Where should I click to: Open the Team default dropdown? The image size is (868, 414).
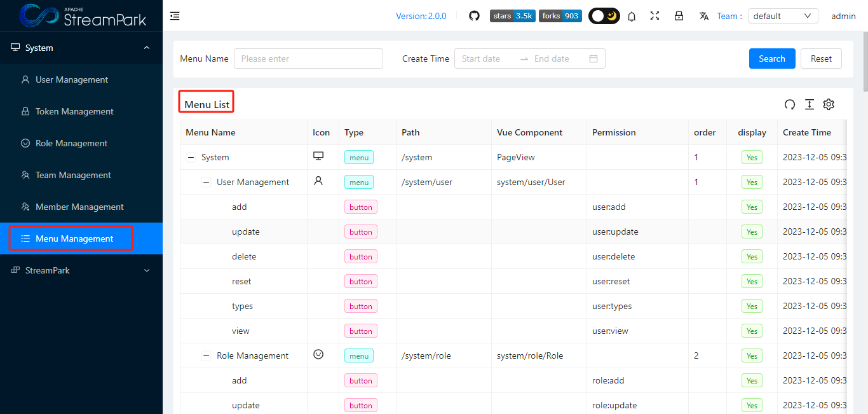pos(783,16)
